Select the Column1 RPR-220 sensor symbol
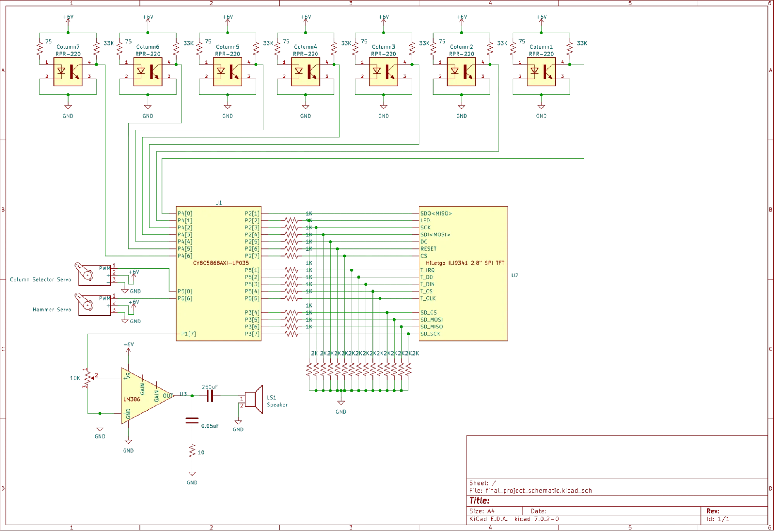The height and width of the screenshot is (532, 774). coord(541,72)
